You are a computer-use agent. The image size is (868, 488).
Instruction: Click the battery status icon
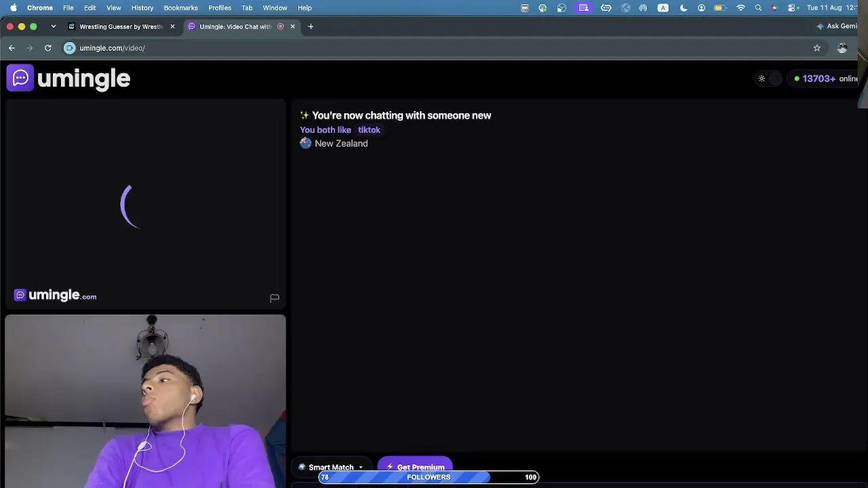[x=720, y=7]
